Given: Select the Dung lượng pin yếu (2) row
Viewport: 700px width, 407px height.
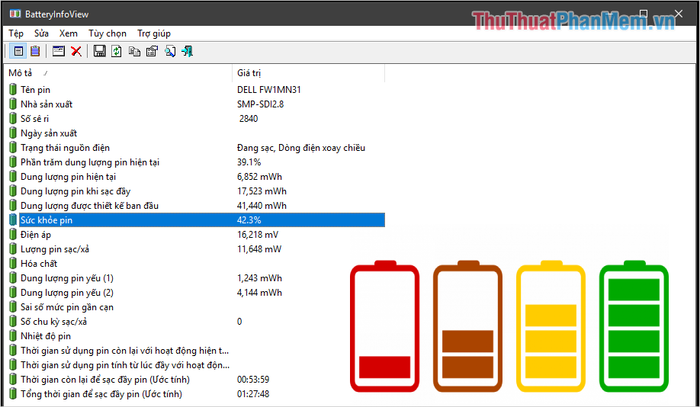Looking at the screenshot, I should pos(196,292).
